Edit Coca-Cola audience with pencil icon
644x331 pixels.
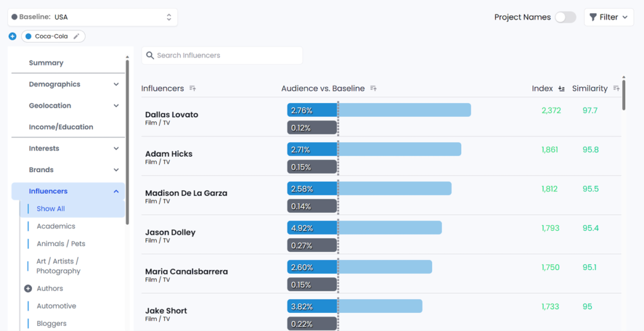click(x=76, y=36)
